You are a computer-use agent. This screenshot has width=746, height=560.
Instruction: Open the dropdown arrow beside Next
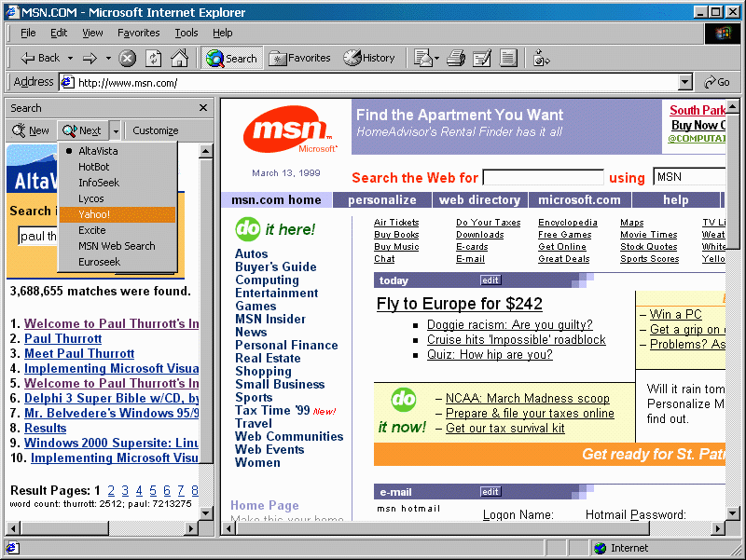[116, 130]
